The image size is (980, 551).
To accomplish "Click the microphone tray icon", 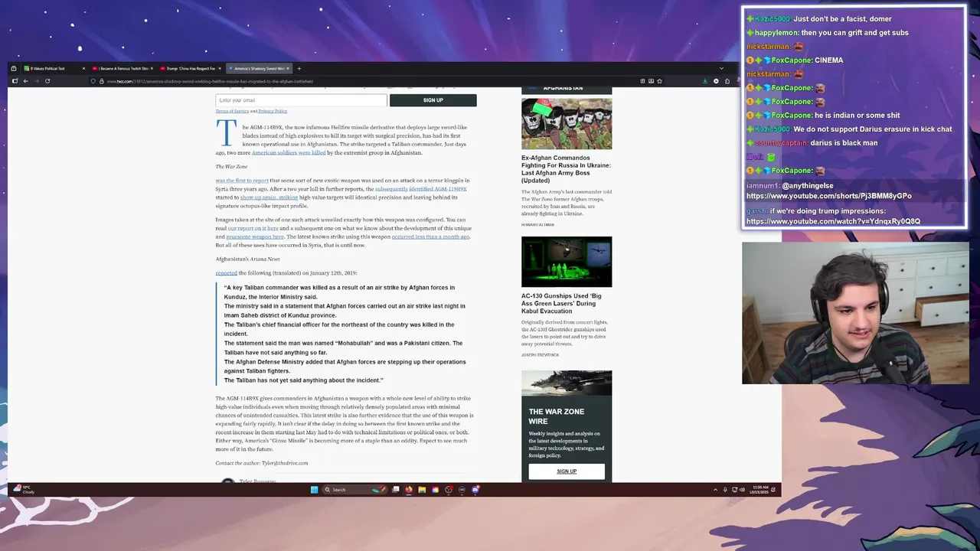I will 725,490.
